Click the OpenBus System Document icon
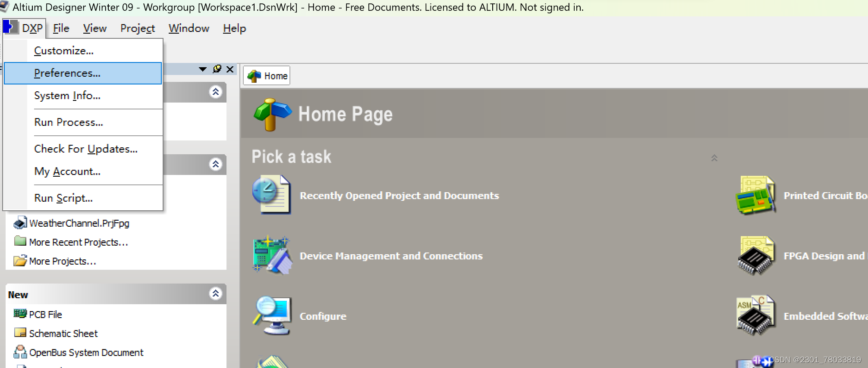 [x=20, y=352]
